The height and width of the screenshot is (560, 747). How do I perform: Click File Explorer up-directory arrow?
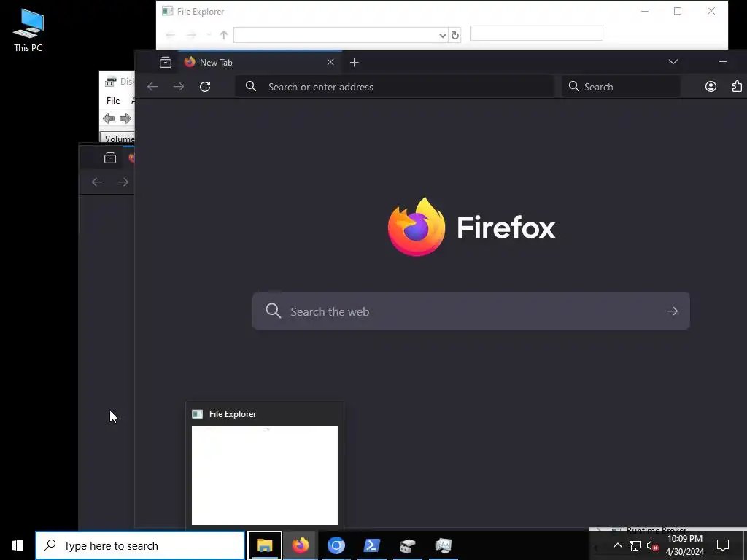[x=224, y=35]
